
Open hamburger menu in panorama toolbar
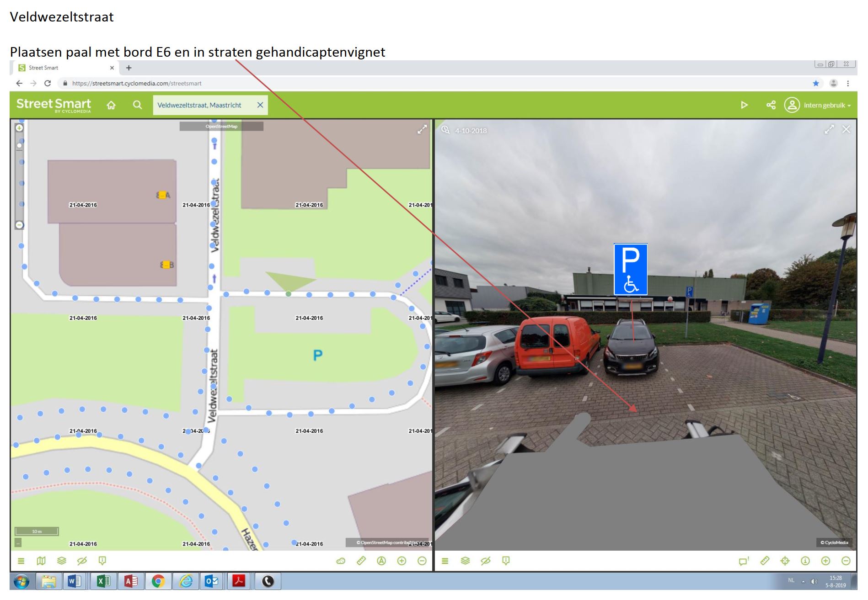pos(445,561)
